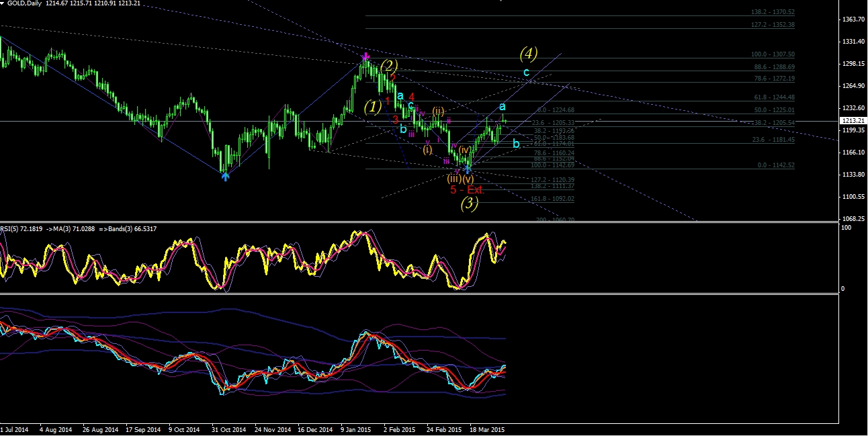The image size is (868, 436).
Task: Click Fibonacci level 138.2 - 1370.52
Action: point(773,12)
